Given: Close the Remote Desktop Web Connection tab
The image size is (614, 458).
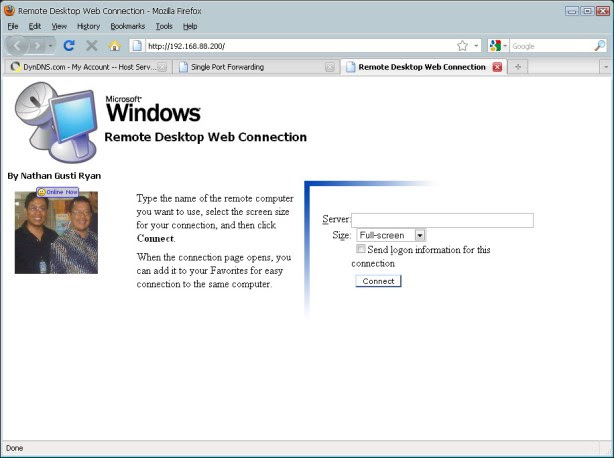Looking at the screenshot, I should 497,67.
